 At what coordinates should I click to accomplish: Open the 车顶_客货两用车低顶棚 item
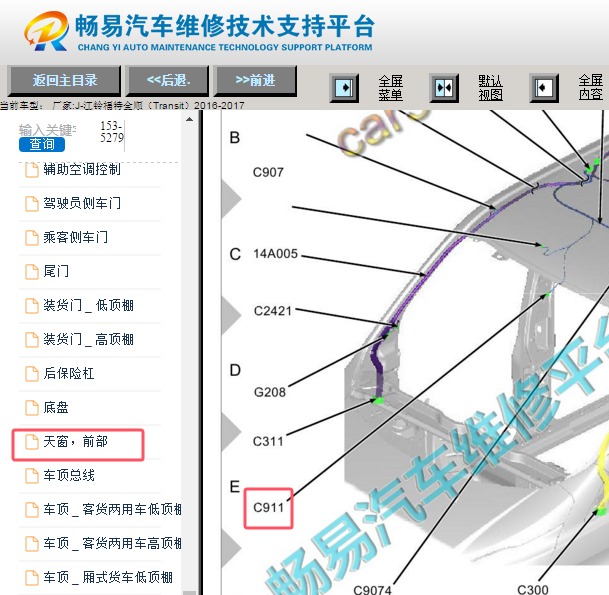click(112, 510)
